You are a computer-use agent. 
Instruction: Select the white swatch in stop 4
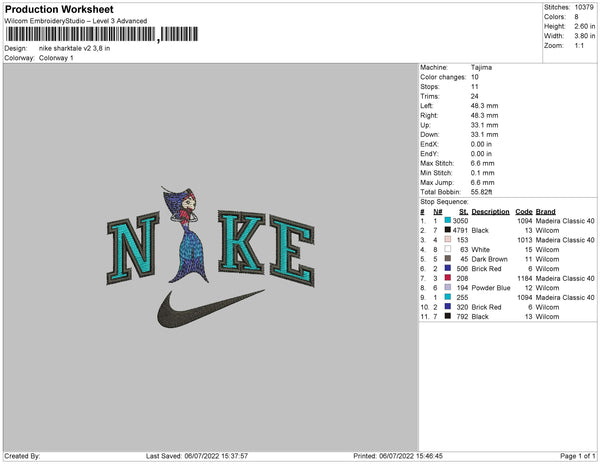448,249
